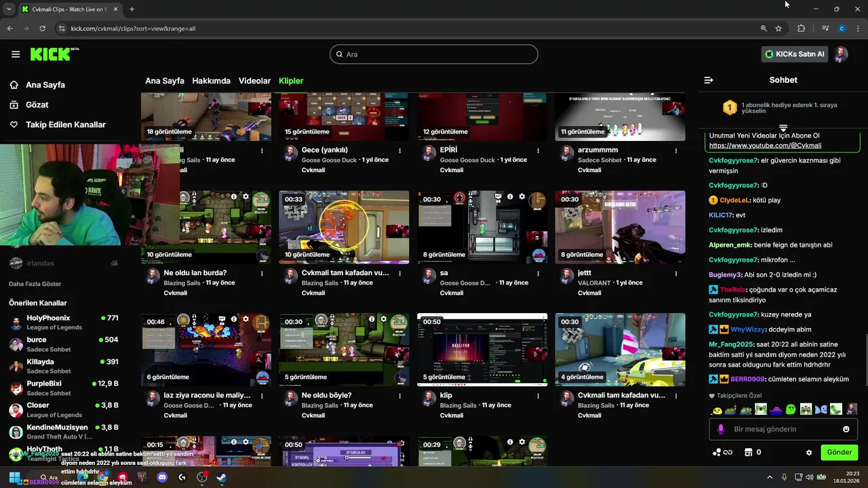
Task: Switch to Hakkımda channel tab
Action: coord(211,81)
